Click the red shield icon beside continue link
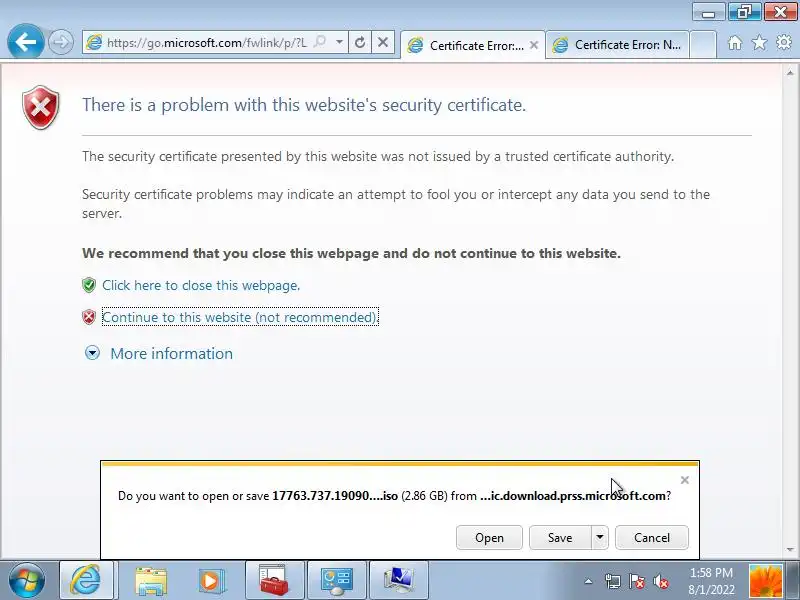Viewport: 800px width, 600px height. click(89, 317)
